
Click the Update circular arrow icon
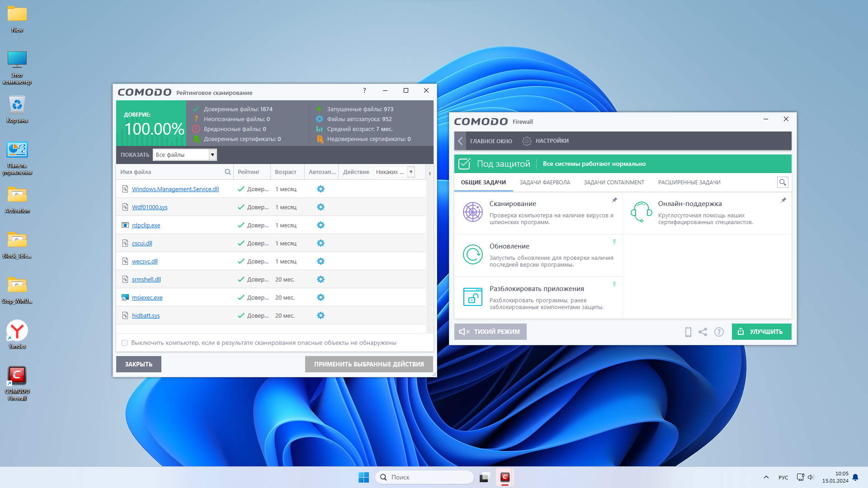pos(472,254)
